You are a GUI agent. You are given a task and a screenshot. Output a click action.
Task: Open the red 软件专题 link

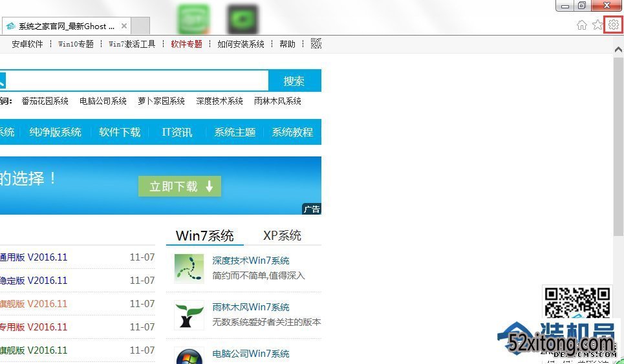point(187,44)
